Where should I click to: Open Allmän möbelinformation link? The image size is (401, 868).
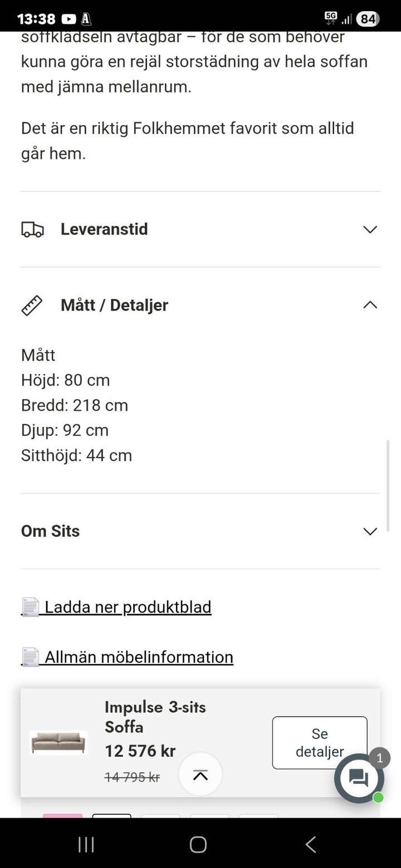(139, 657)
